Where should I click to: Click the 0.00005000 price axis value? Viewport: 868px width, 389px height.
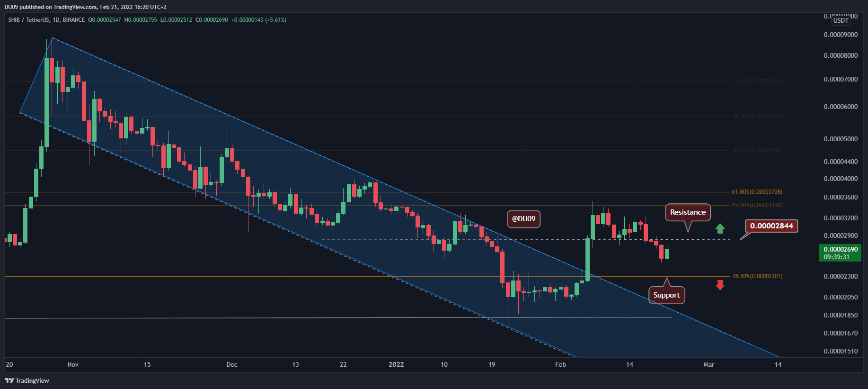(x=841, y=139)
